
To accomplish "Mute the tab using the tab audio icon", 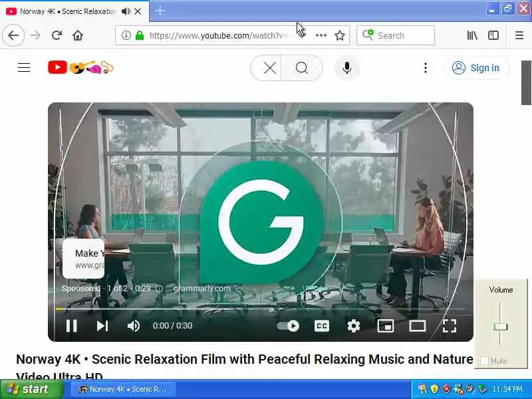I will [126, 11].
